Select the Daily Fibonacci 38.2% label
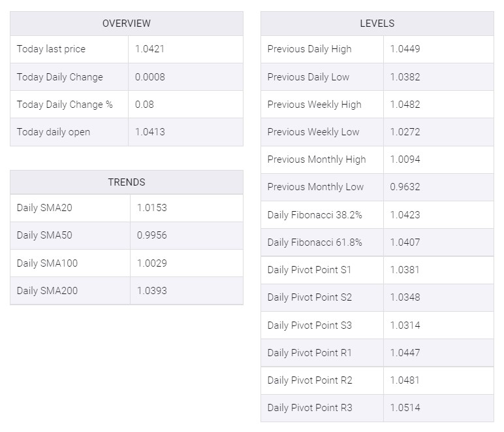Screen dimensions: 504x432 [315, 215]
